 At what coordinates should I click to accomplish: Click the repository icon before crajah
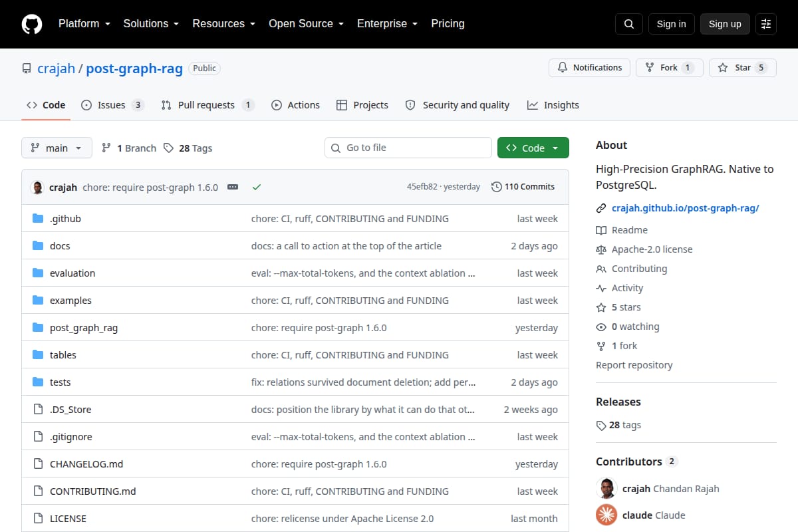[27, 68]
